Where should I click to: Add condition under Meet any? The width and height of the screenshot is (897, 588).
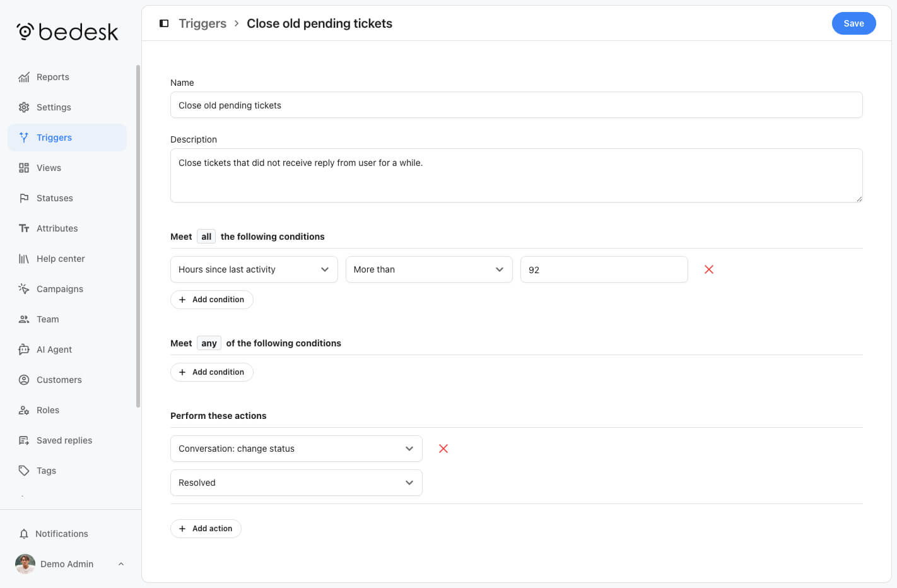pos(212,372)
